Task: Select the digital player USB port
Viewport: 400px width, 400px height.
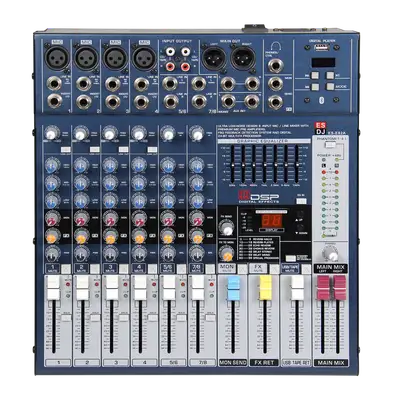Action: pos(322,48)
